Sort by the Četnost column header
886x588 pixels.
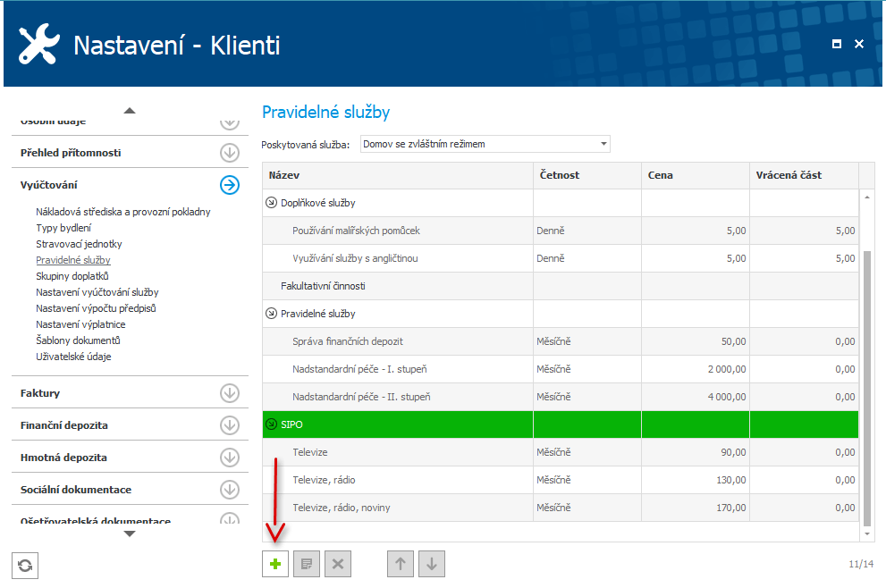tap(587, 175)
